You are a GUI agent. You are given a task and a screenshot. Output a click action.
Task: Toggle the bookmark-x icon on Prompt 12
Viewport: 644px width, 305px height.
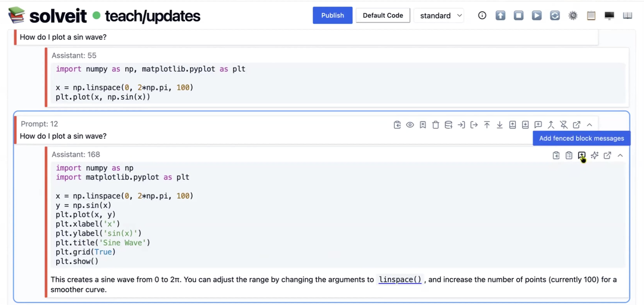tap(423, 125)
